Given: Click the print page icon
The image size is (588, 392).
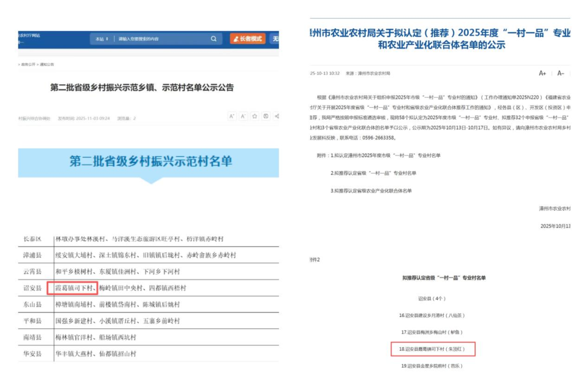Looking at the screenshot, I should click(x=266, y=117).
